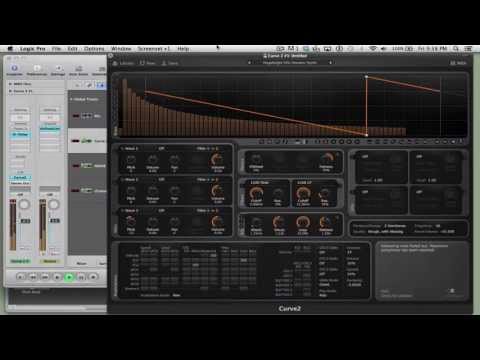Open Wave 2 Off mode dropdown
The width and height of the screenshot is (480, 360).
[161, 179]
